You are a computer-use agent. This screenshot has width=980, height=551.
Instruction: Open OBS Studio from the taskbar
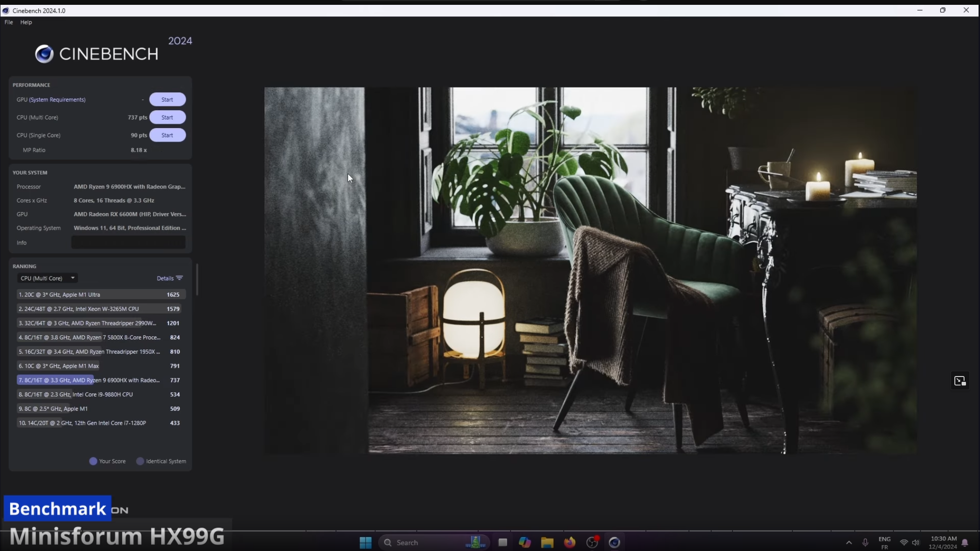592,542
